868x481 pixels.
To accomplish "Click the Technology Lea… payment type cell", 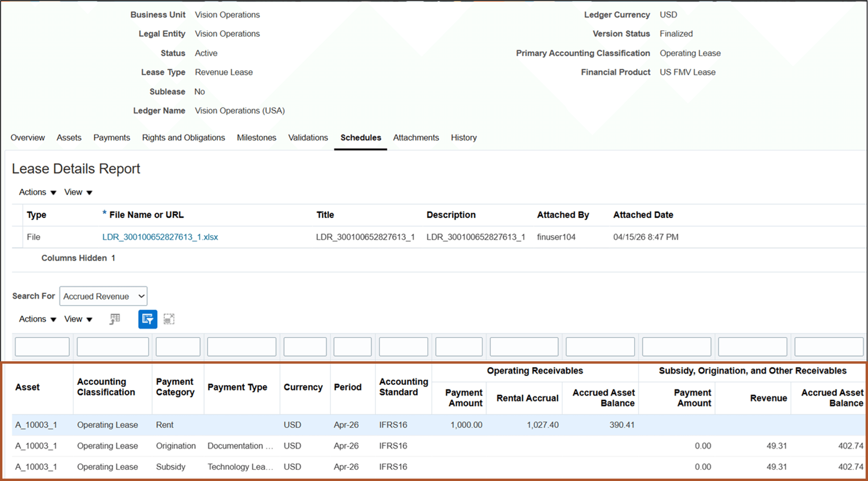I will (x=240, y=467).
